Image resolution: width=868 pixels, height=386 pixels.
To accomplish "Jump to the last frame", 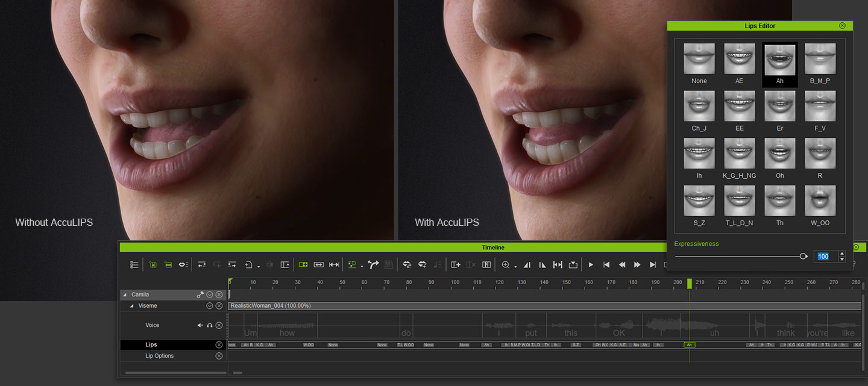I will click(x=653, y=265).
